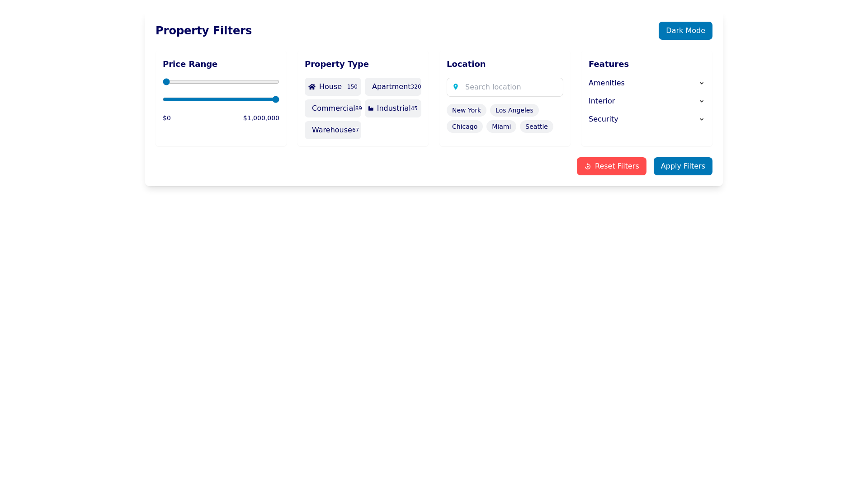Pick the Miami location chip
This screenshot has width=868, height=488.
(x=501, y=127)
